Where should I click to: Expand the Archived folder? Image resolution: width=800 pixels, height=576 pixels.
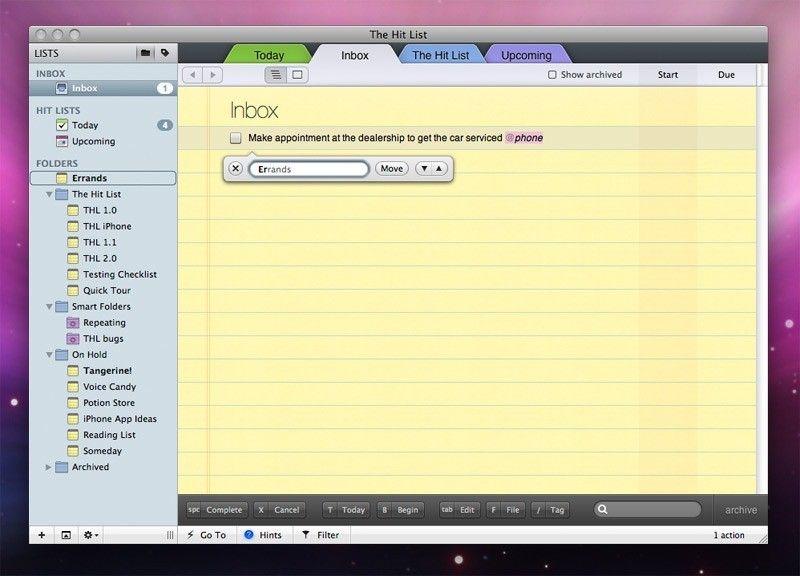(49, 467)
